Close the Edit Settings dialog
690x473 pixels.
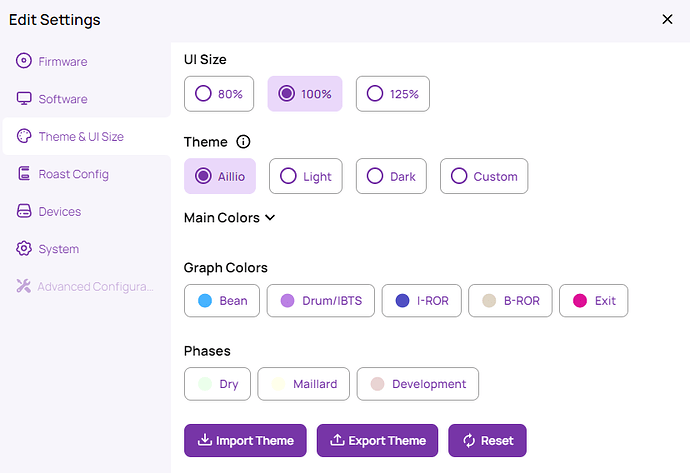tap(667, 19)
